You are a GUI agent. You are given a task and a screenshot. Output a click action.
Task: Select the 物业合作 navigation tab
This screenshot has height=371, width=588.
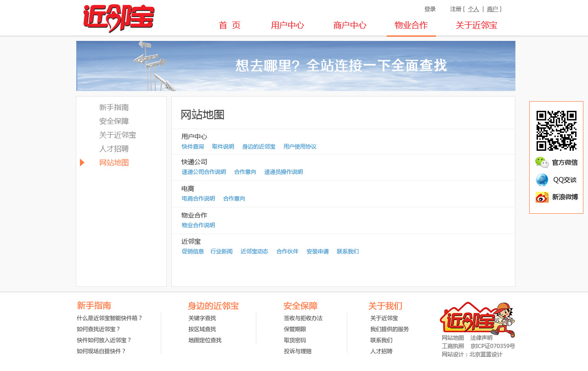pos(411,26)
